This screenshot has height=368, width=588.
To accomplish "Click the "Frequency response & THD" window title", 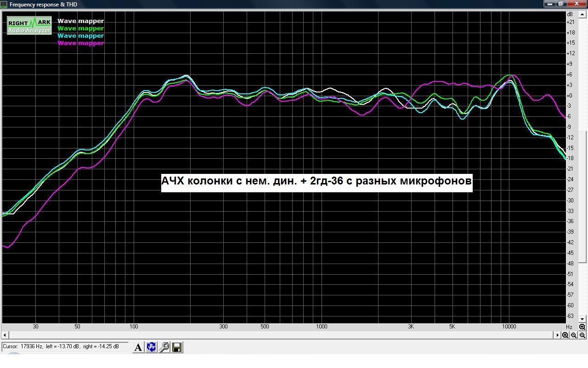I will pos(43,5).
